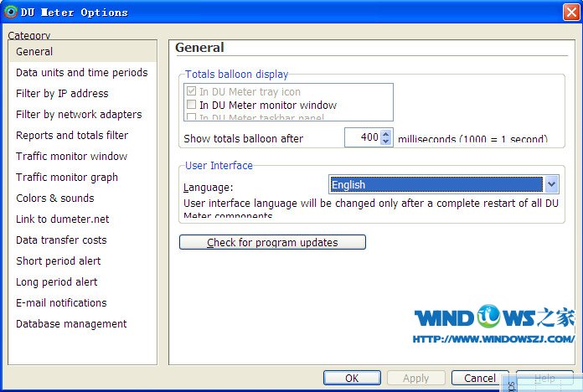The image size is (583, 392).
Task: Select the Colors & sounds category
Action: [55, 199]
